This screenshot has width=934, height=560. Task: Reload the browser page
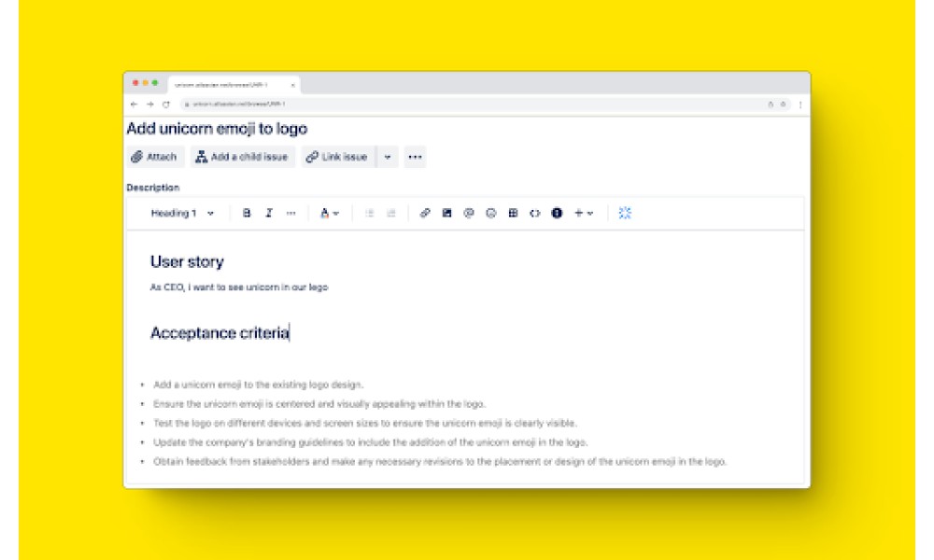[166, 105]
